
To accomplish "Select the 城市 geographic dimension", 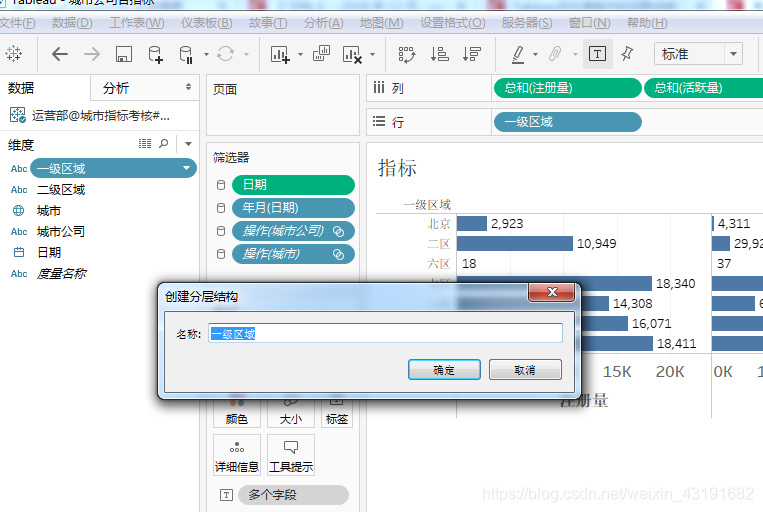I will pos(49,211).
